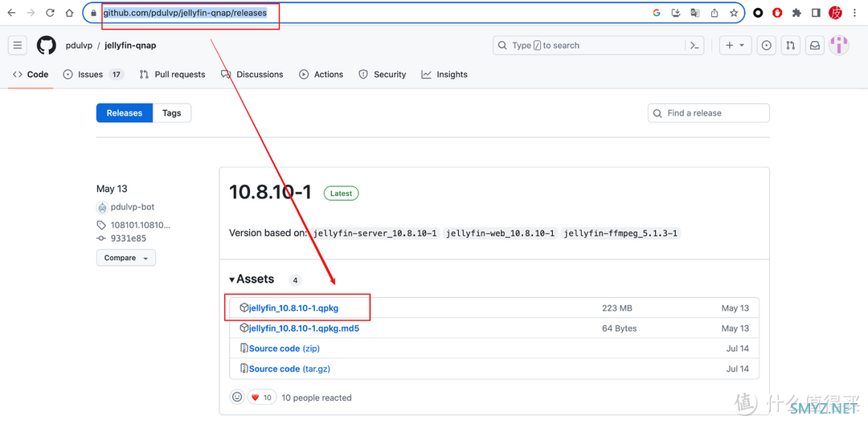The image size is (868, 424).
Task: Open the GitHub user avatar menu
Action: (838, 45)
